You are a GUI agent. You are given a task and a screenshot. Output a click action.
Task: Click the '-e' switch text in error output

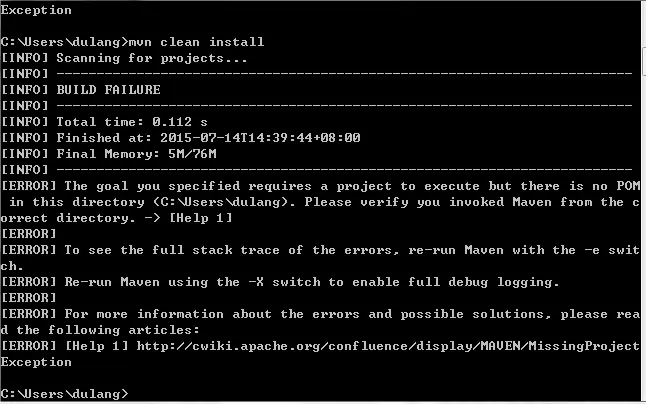click(592, 250)
